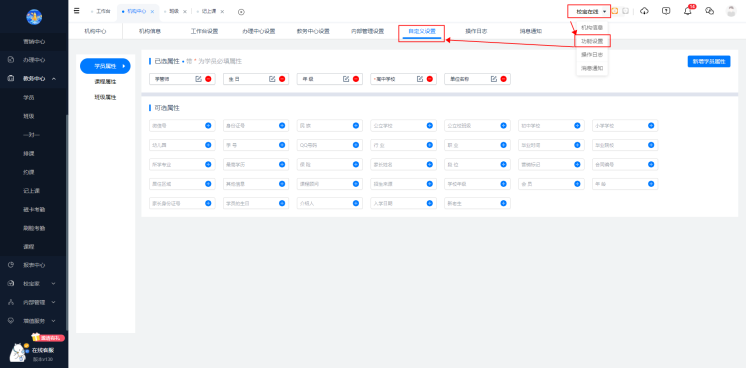Open the help question icon in header

pos(666,11)
